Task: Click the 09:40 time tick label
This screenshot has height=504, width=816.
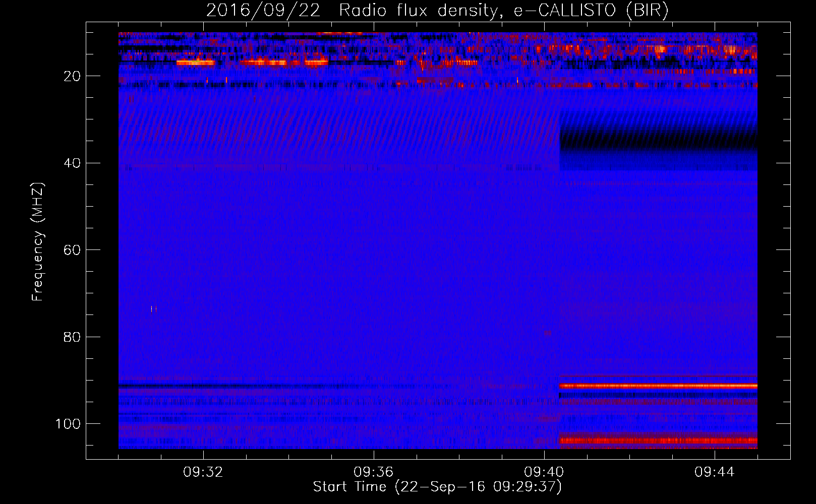Action: pos(544,472)
